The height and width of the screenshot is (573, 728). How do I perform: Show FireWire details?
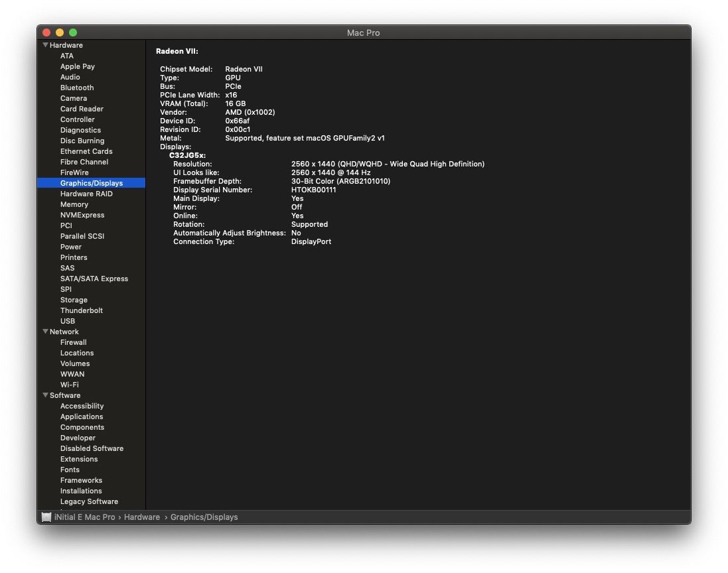point(74,172)
